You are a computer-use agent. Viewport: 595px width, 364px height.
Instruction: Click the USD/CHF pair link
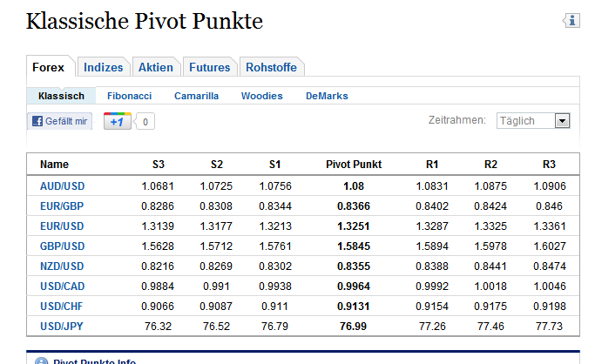pos(63,306)
